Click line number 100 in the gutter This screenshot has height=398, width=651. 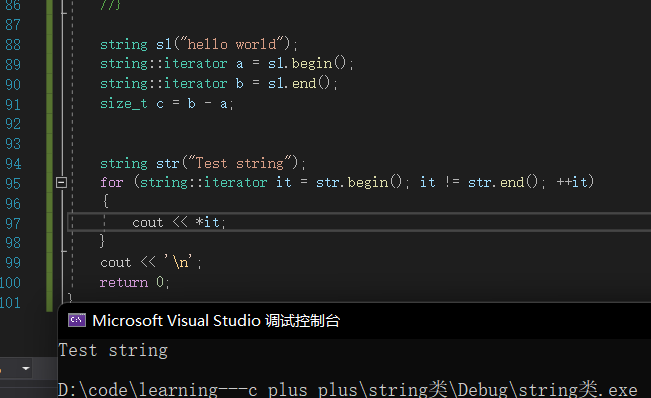point(10,283)
